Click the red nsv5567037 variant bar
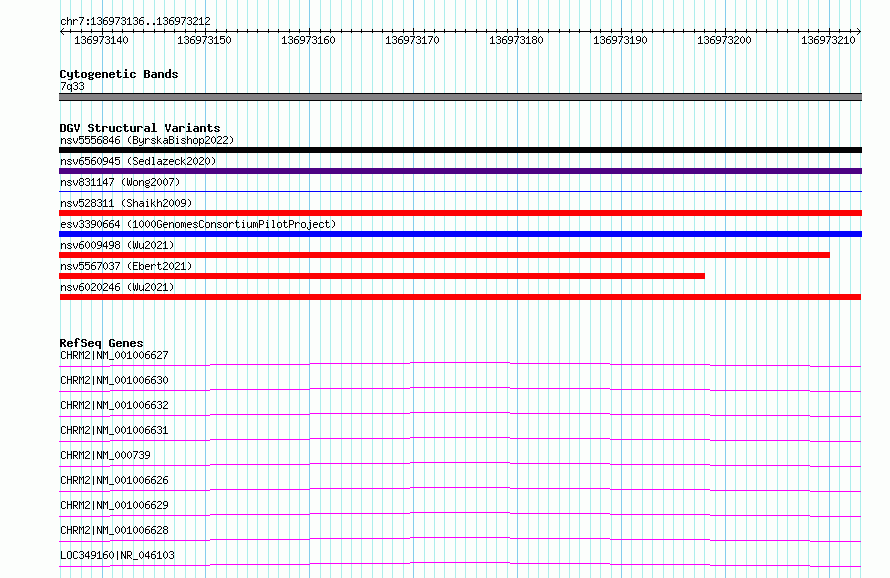The width and height of the screenshot is (890, 578). click(382, 276)
